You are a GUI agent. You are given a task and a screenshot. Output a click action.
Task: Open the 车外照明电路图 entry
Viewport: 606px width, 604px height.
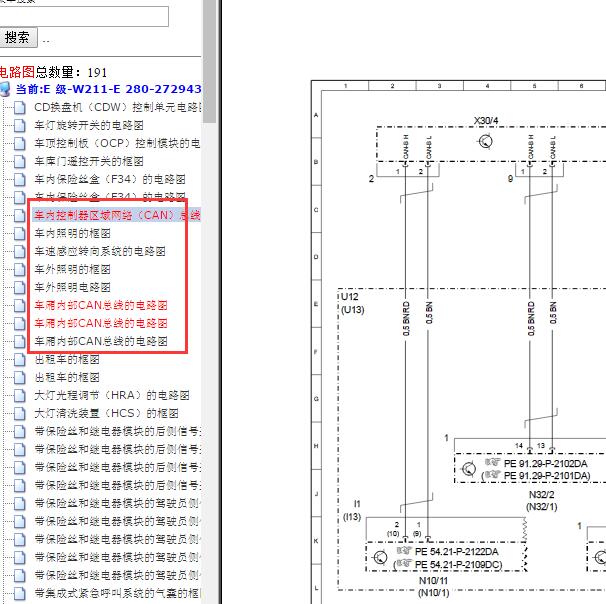[x=73, y=288]
